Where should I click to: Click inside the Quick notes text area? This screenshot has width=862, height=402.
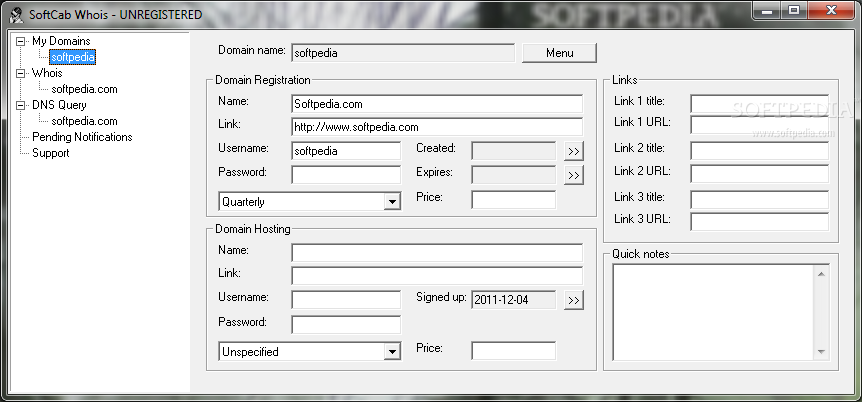[713, 312]
